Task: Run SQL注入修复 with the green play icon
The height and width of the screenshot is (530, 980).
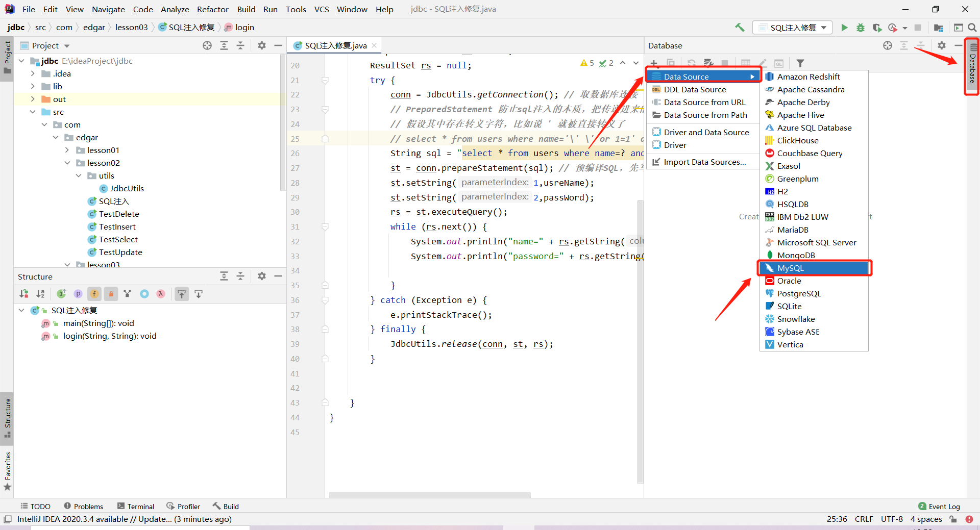Action: [x=844, y=28]
